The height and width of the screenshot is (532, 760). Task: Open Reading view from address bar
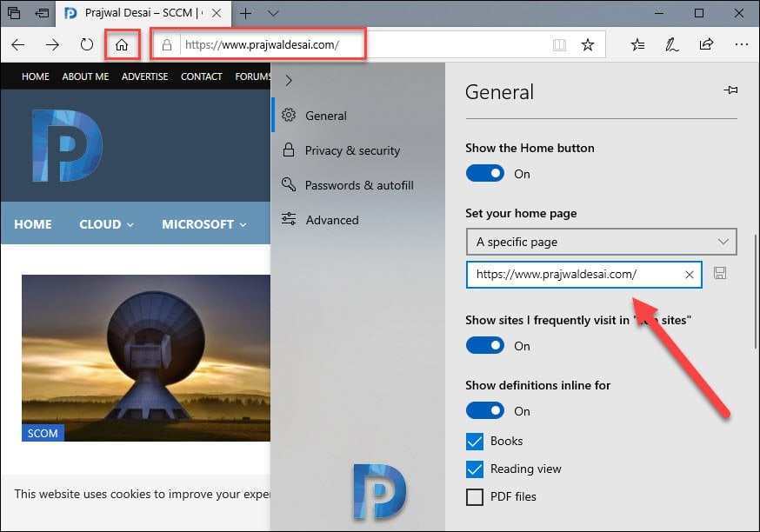[x=559, y=45]
